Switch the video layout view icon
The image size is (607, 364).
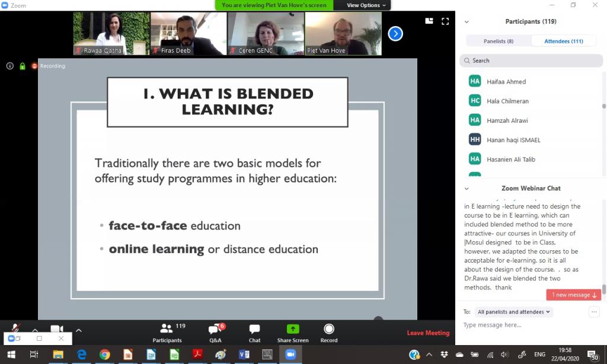(x=429, y=21)
